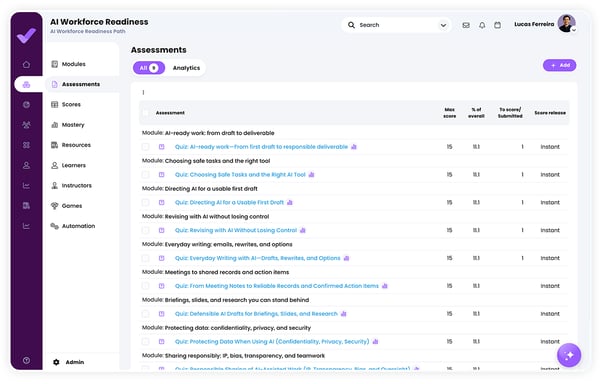Click the AI Workforce Readiness Path subtitle link

click(x=88, y=31)
